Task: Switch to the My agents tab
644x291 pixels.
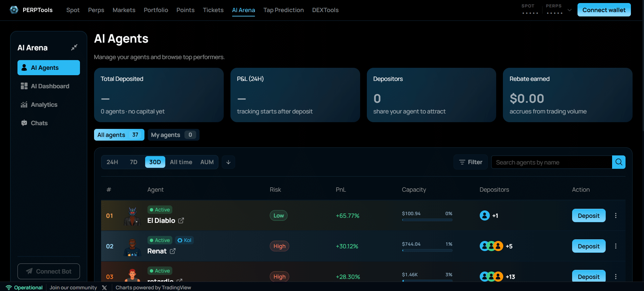Action: pyautogui.click(x=174, y=135)
